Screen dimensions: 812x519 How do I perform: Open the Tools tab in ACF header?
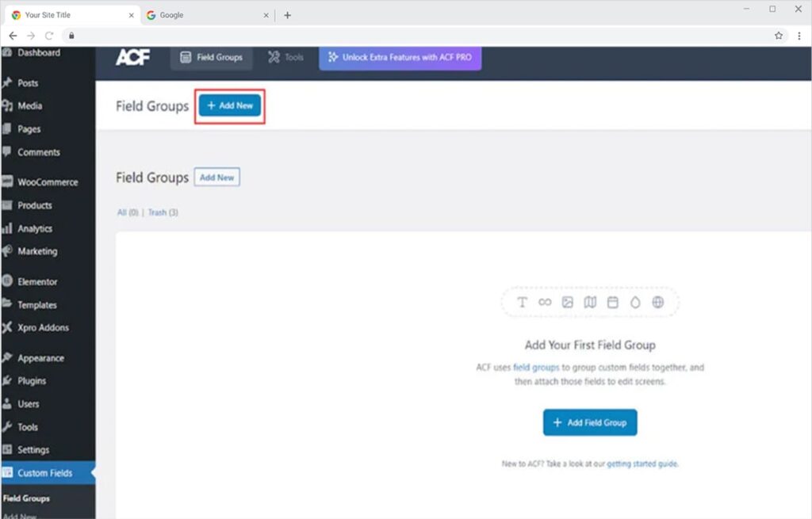pyautogui.click(x=285, y=57)
